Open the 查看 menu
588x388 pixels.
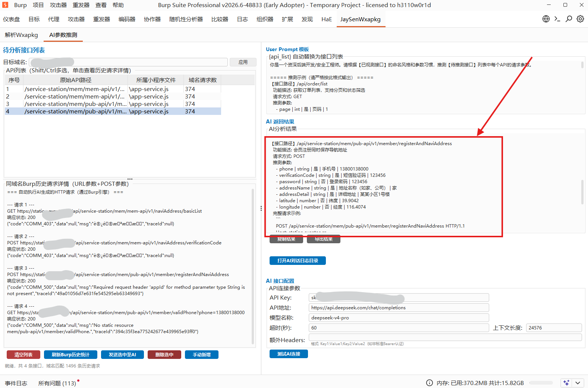tap(101, 5)
